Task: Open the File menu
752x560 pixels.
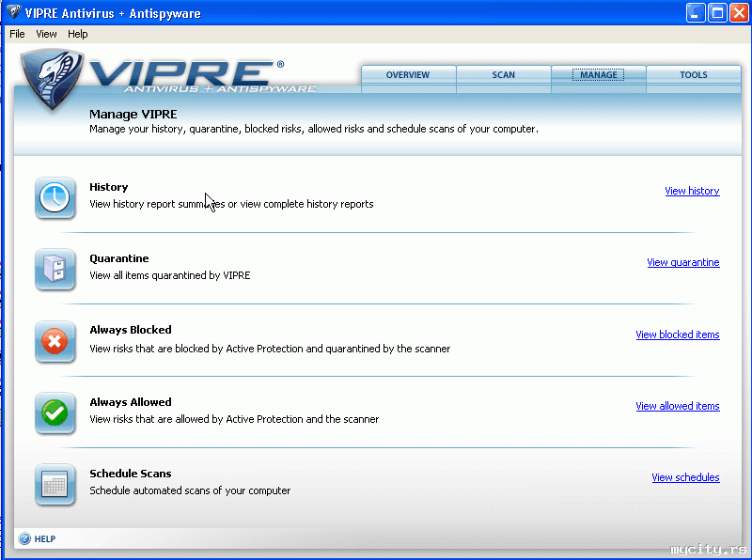Action: [x=17, y=34]
